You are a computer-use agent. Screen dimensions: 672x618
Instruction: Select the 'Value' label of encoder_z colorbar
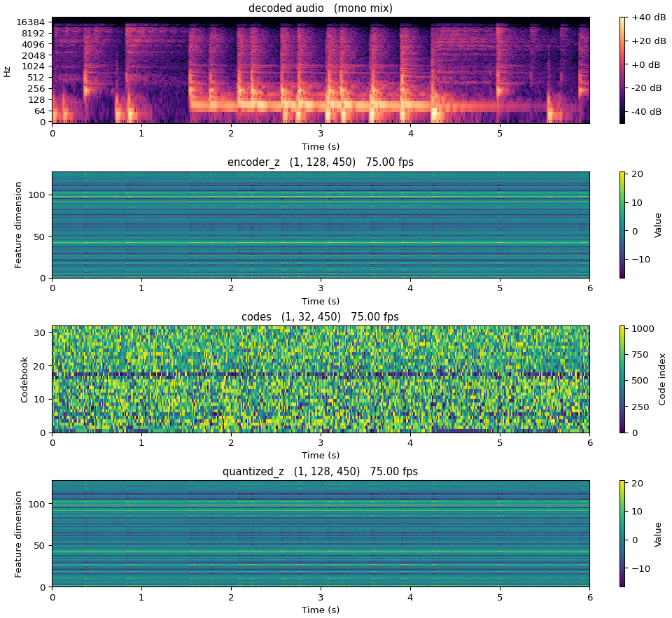(658, 225)
